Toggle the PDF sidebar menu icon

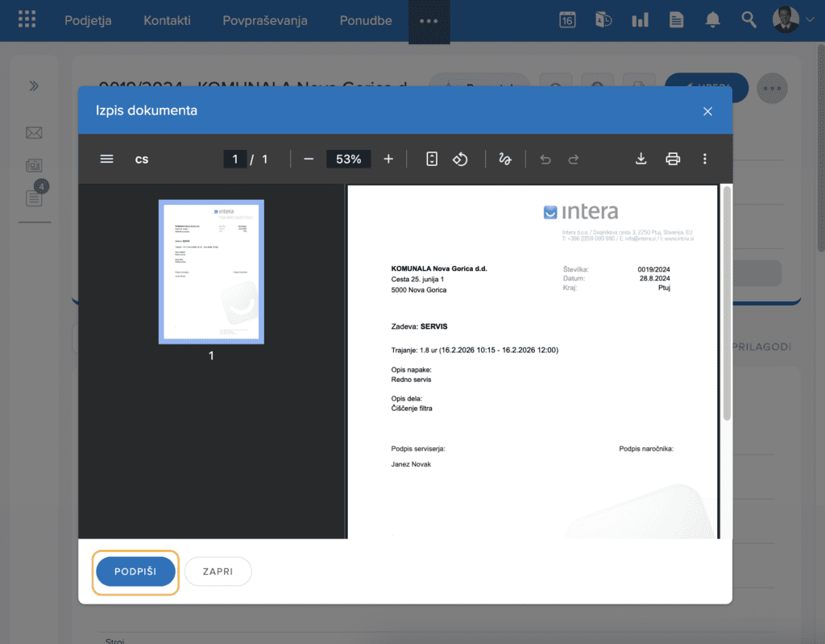click(x=106, y=159)
